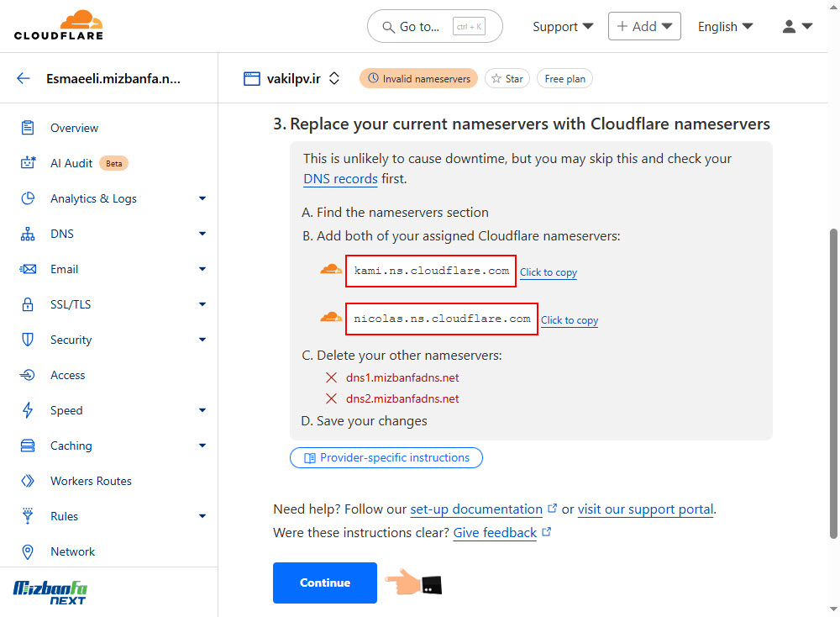Click the Cloudflare logo
The width and height of the screenshot is (840, 617).
coord(59,25)
